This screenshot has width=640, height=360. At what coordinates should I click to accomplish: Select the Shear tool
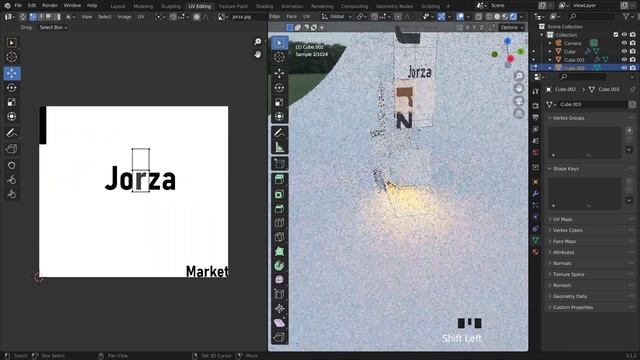tap(280, 323)
